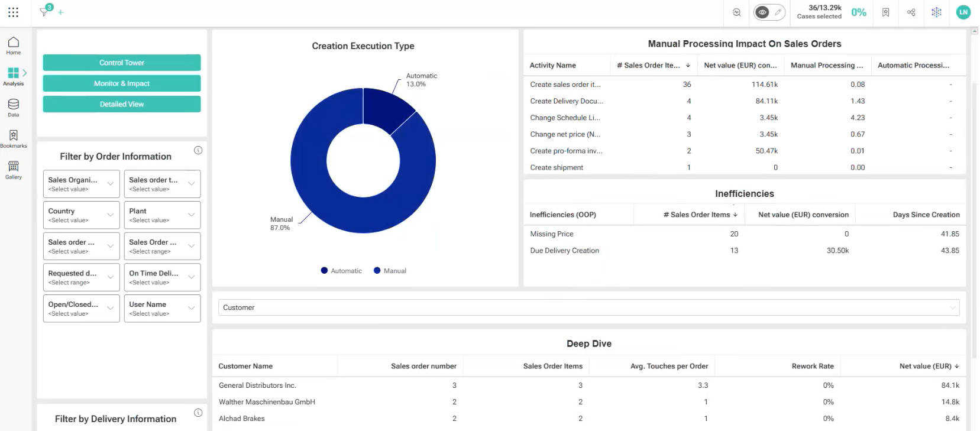Expand the Country filter dropdown

pyautogui.click(x=81, y=215)
